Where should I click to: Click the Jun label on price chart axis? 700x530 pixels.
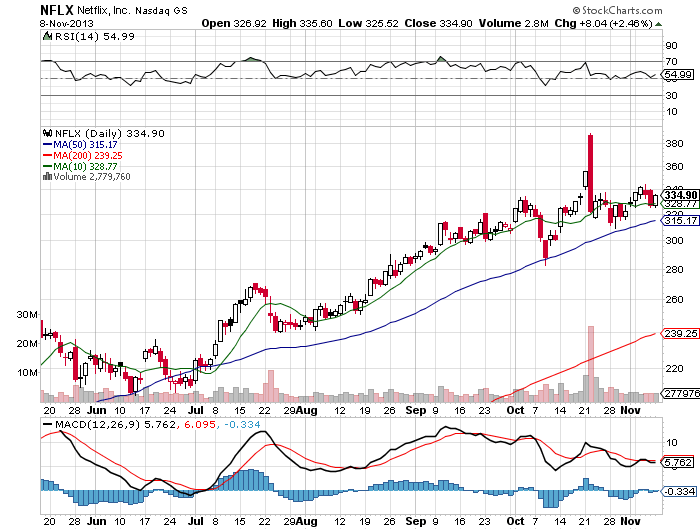point(97,410)
